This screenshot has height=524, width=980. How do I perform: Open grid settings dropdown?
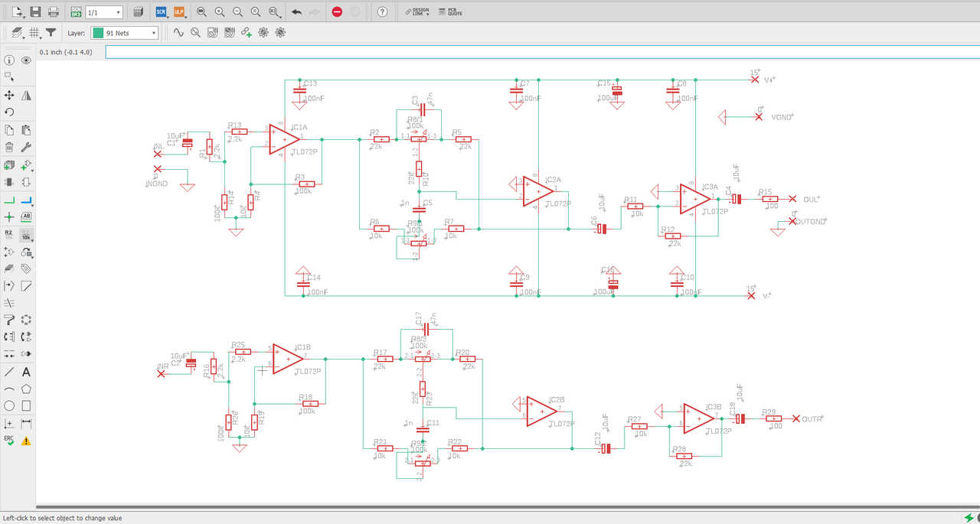coord(34,33)
